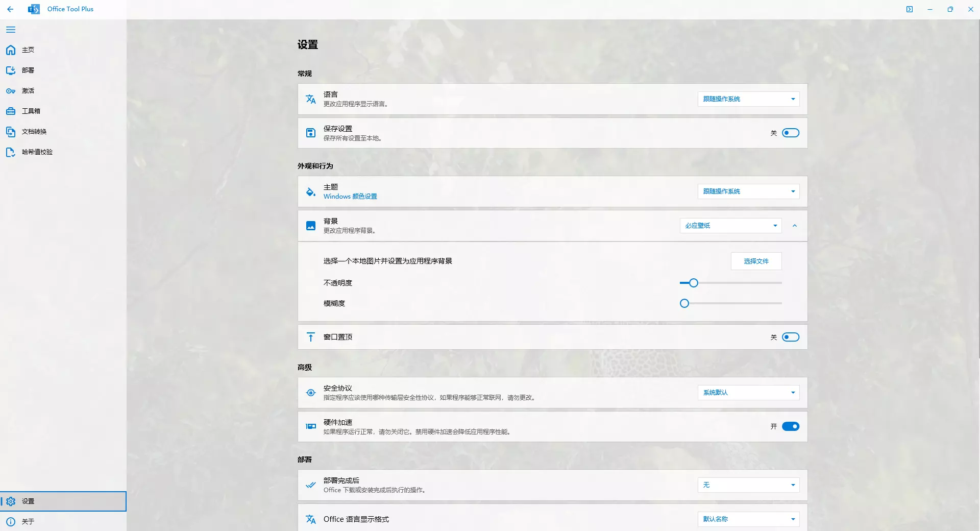Open the 安全协议 dropdown

(x=748, y=393)
